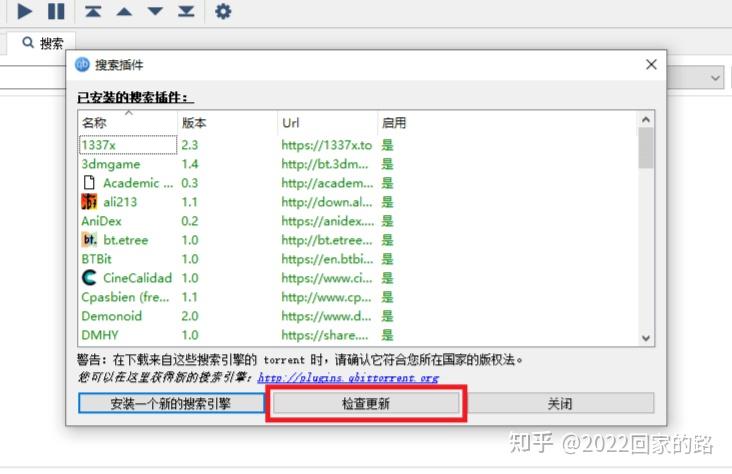Sort plugins by 版本 column
The height and width of the screenshot is (474, 732).
point(227,123)
